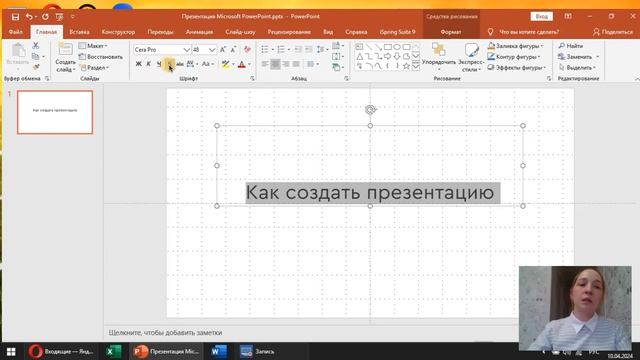Screen dimensions: 640x360
Task: Open the Aa change case dropdown
Action: tap(208, 64)
